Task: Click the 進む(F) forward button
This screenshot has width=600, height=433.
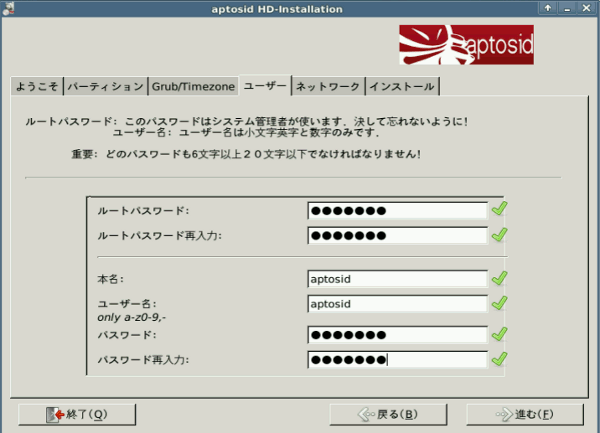Action: click(x=523, y=413)
